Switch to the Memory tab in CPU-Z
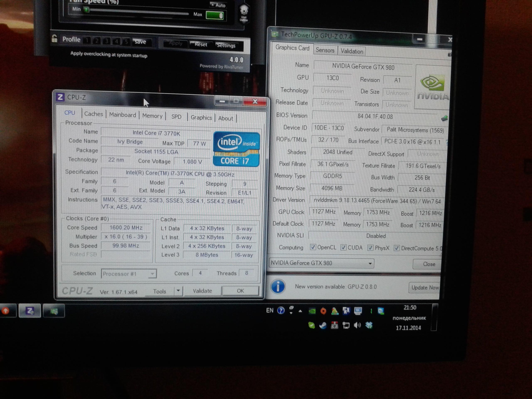The image size is (532, 399). pos(153,116)
